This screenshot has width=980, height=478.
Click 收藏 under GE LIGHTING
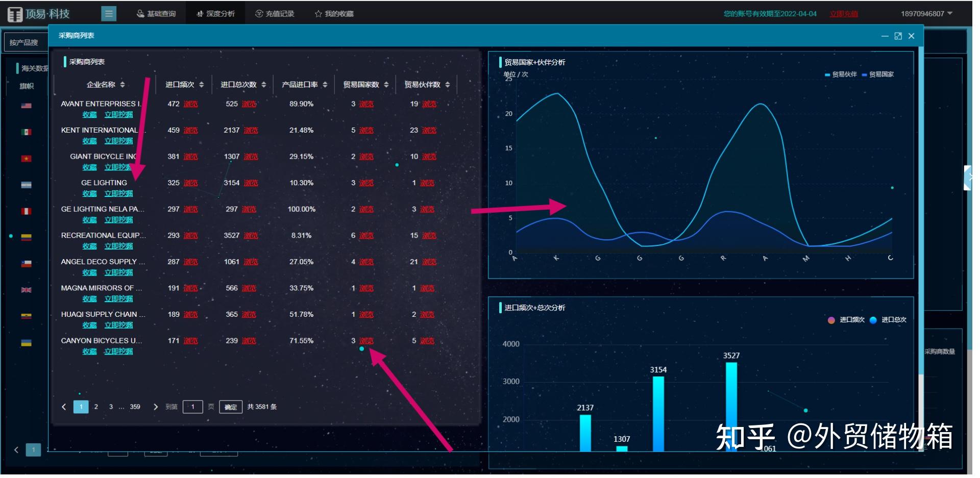[x=90, y=194]
